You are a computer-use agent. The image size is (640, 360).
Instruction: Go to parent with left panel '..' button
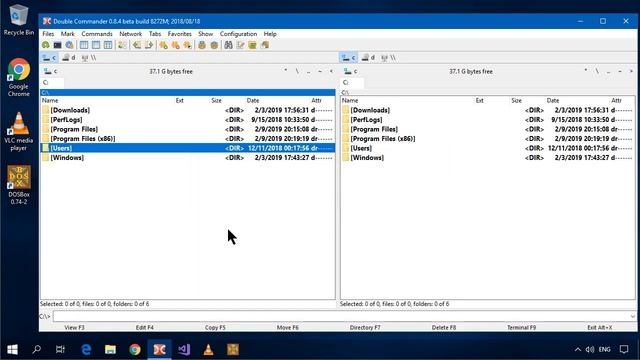pyautogui.click(x=309, y=71)
